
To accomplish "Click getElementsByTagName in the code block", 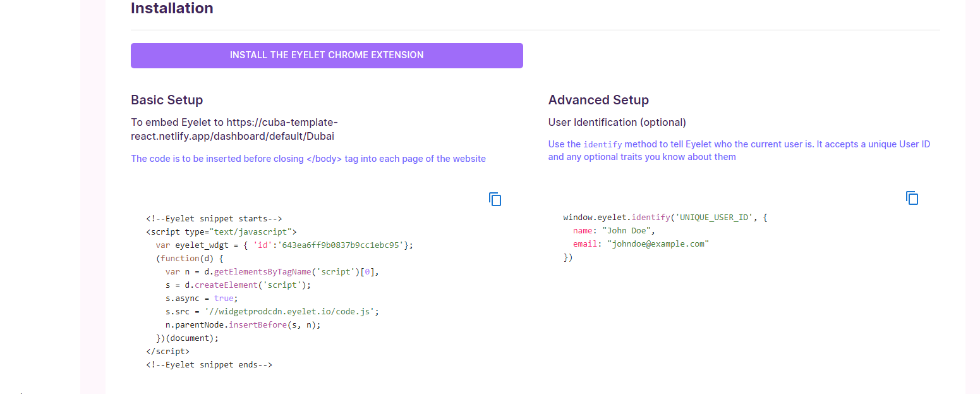I will coord(263,271).
